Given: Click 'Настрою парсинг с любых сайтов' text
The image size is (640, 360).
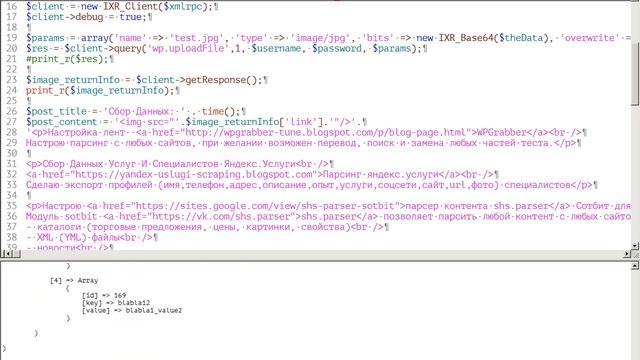Looking at the screenshot, I should coord(109,143).
